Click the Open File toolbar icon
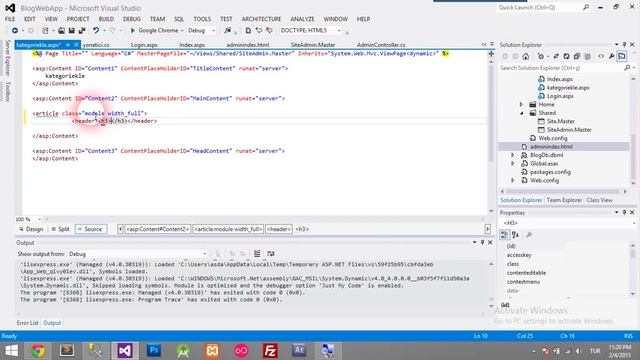This screenshot has width=640, height=360. click(x=61, y=31)
